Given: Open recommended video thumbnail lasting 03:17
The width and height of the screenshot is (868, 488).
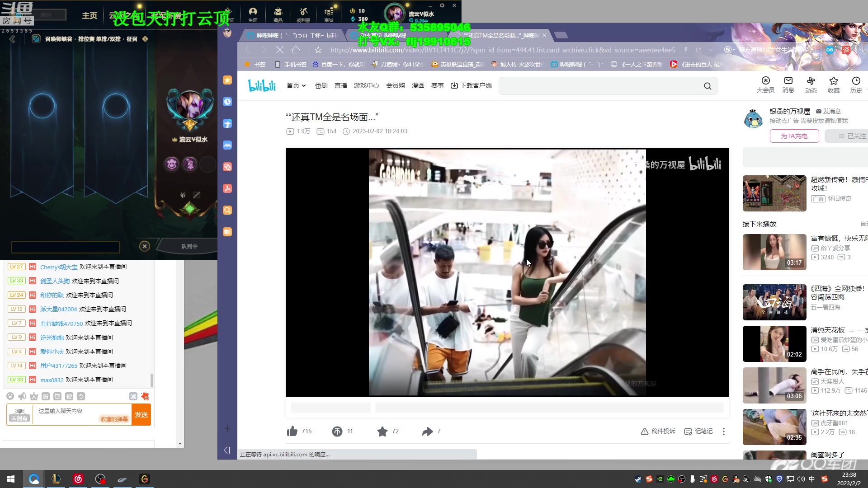Looking at the screenshot, I should pos(774,252).
